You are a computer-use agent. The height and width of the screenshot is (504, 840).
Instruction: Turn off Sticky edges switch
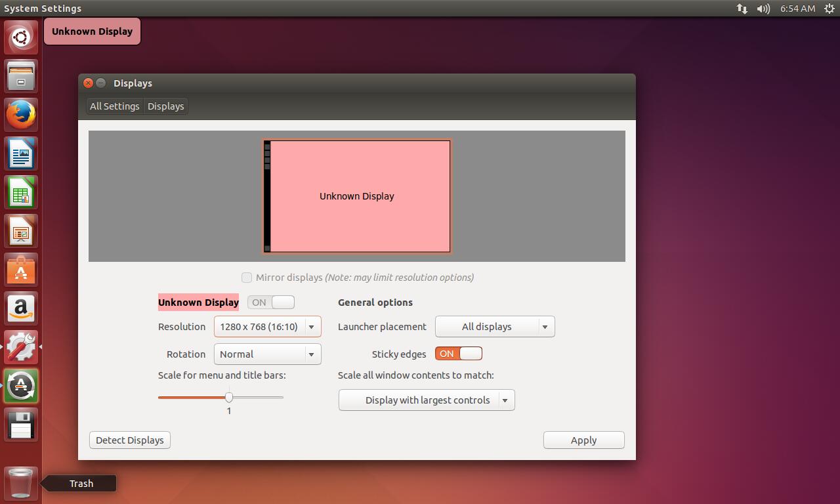click(x=459, y=354)
